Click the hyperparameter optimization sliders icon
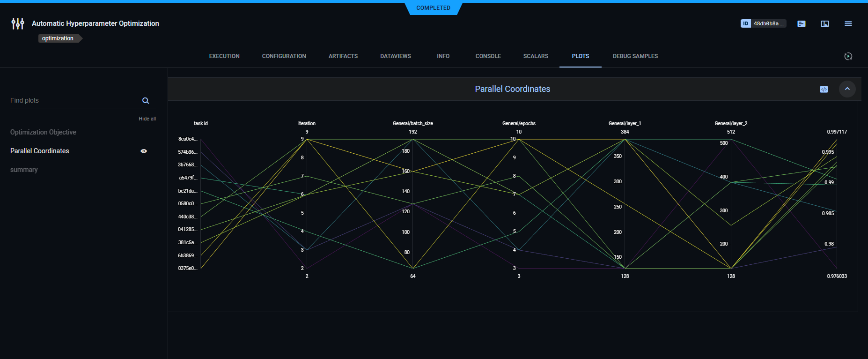 click(18, 23)
